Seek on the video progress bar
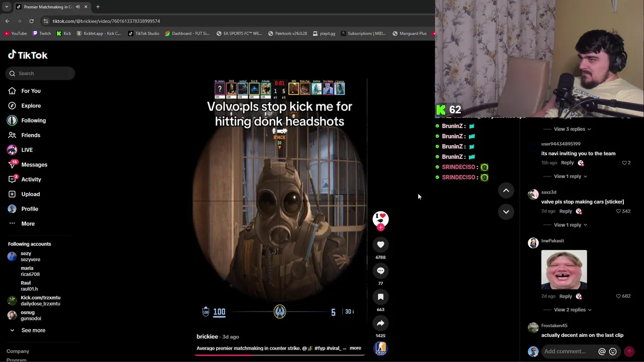The height and width of the screenshot is (362, 644). click(x=280, y=355)
